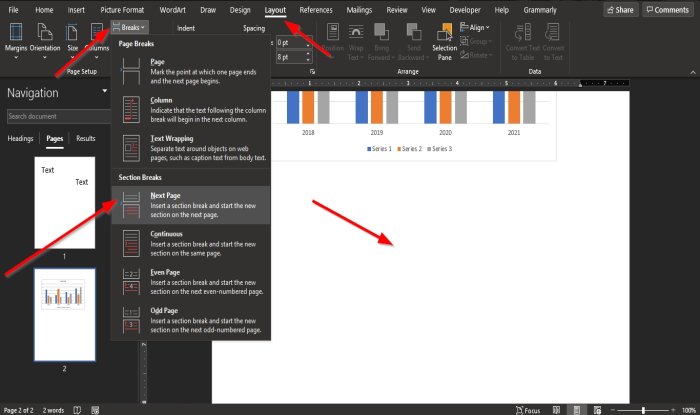Insert an Even Page section break
This screenshot has height=415, width=700.
191,282
